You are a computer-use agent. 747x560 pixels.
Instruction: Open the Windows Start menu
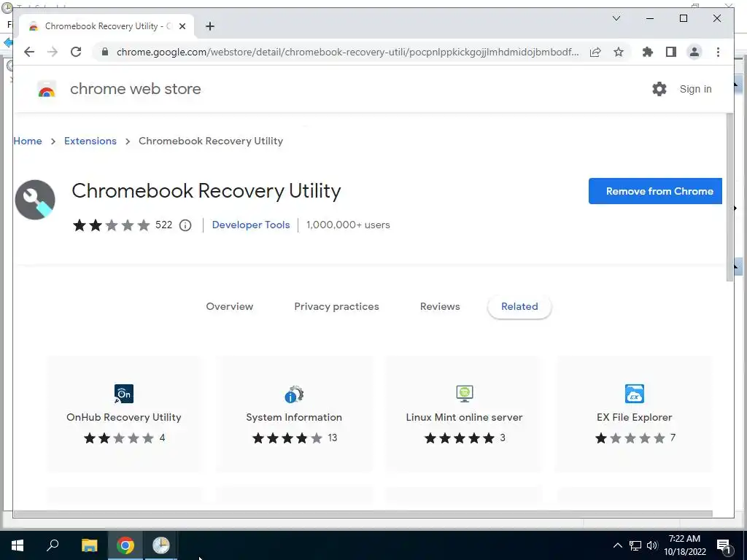click(18, 545)
